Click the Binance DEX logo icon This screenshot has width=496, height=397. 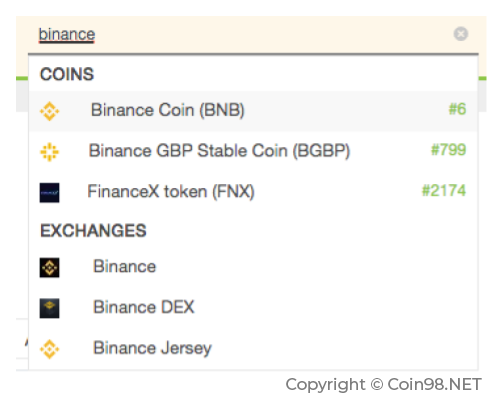pyautogui.click(x=50, y=308)
